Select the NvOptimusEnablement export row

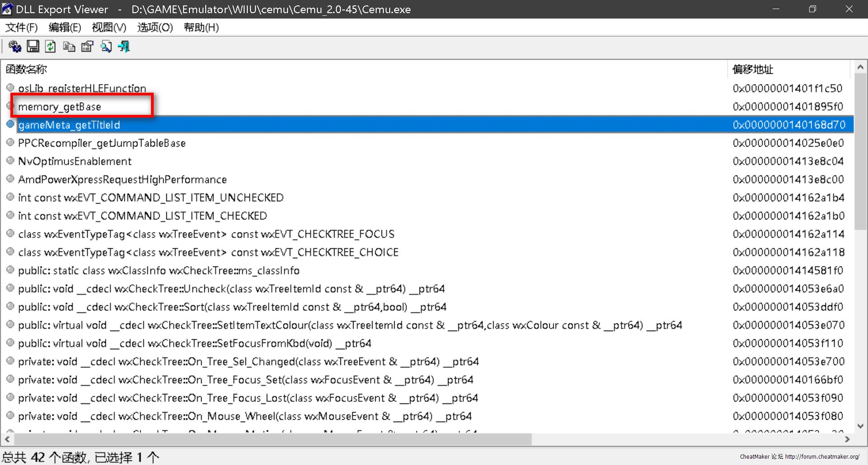(x=75, y=161)
